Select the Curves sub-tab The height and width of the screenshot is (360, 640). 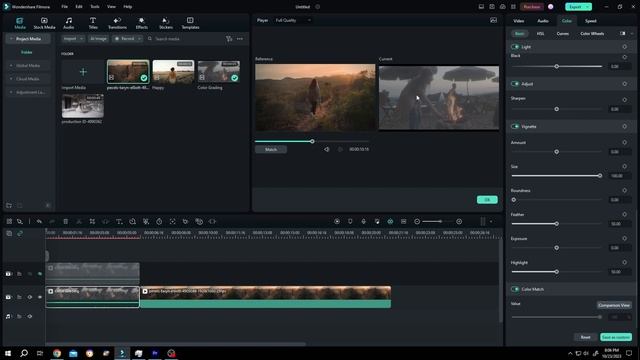tap(562, 33)
